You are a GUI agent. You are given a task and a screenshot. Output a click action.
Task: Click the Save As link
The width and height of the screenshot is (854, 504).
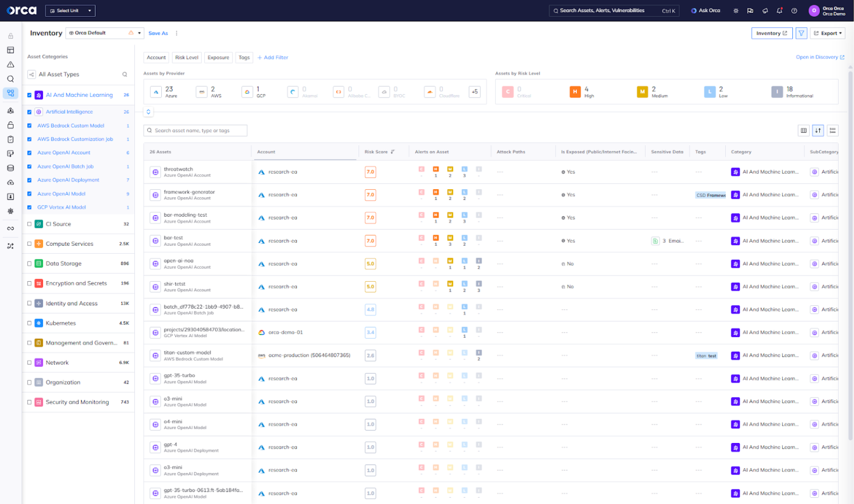[158, 34]
